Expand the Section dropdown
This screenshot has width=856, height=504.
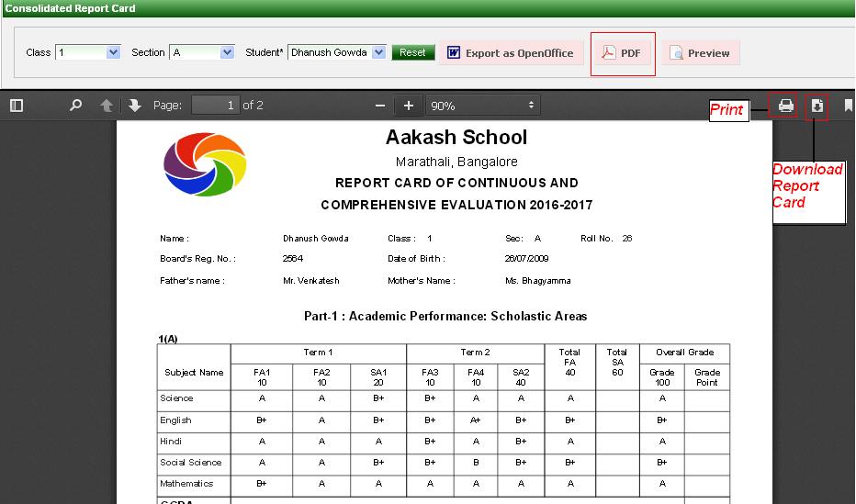coord(203,52)
